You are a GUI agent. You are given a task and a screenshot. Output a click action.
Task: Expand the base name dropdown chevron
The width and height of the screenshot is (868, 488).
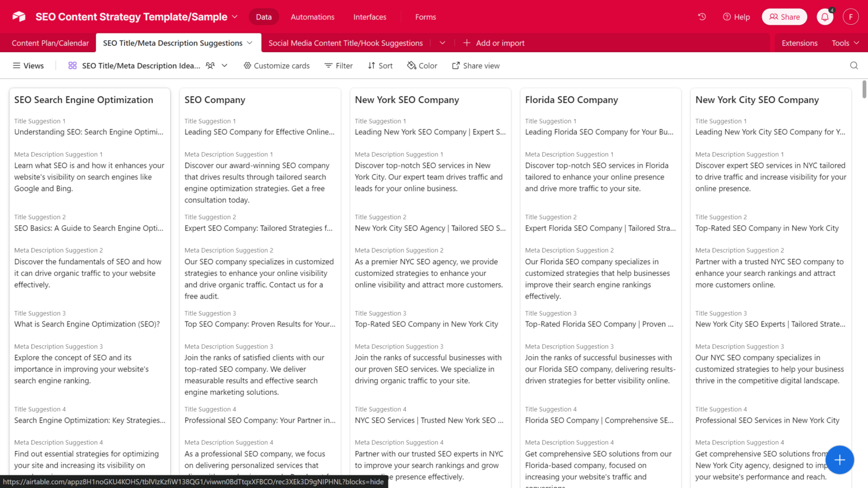[x=234, y=17]
